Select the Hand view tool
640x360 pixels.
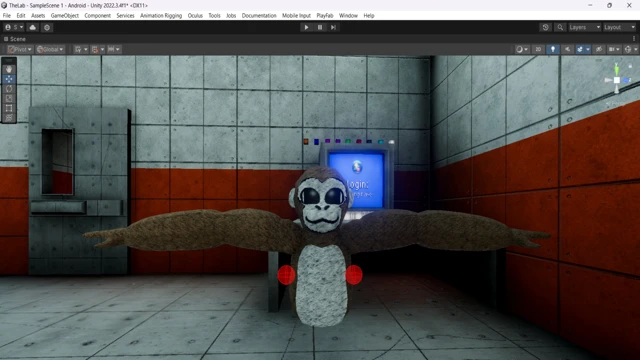coord(9,69)
